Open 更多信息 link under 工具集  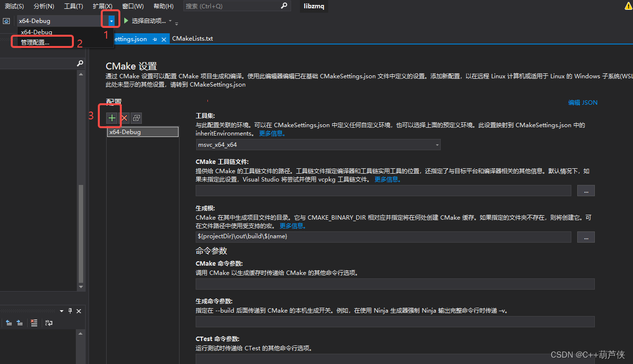tap(272, 133)
